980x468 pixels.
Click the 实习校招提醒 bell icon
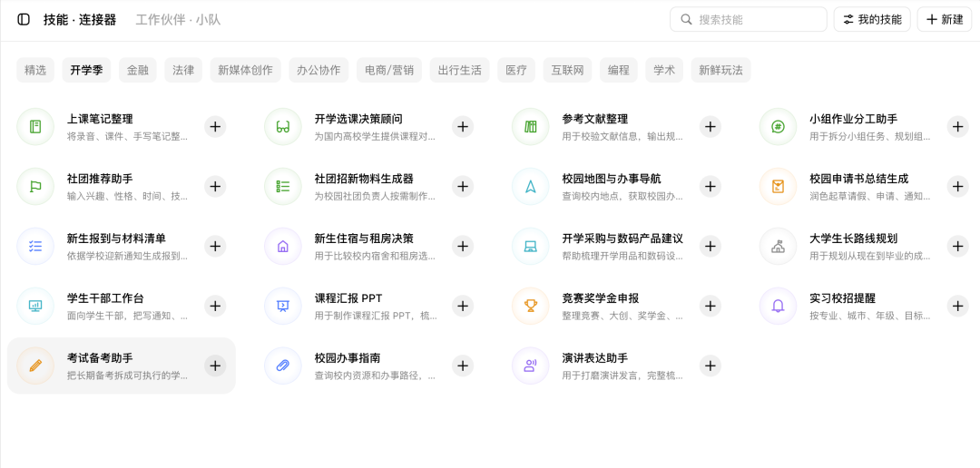779,307
